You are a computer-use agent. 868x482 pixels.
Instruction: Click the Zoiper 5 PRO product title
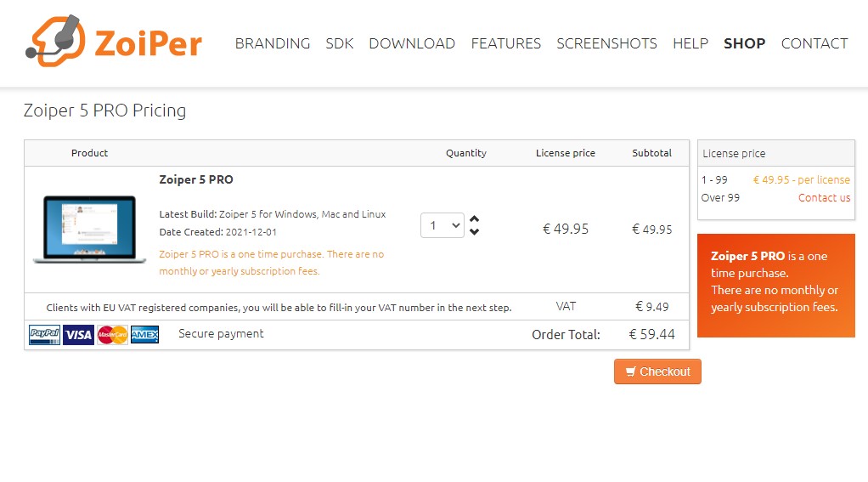(196, 179)
